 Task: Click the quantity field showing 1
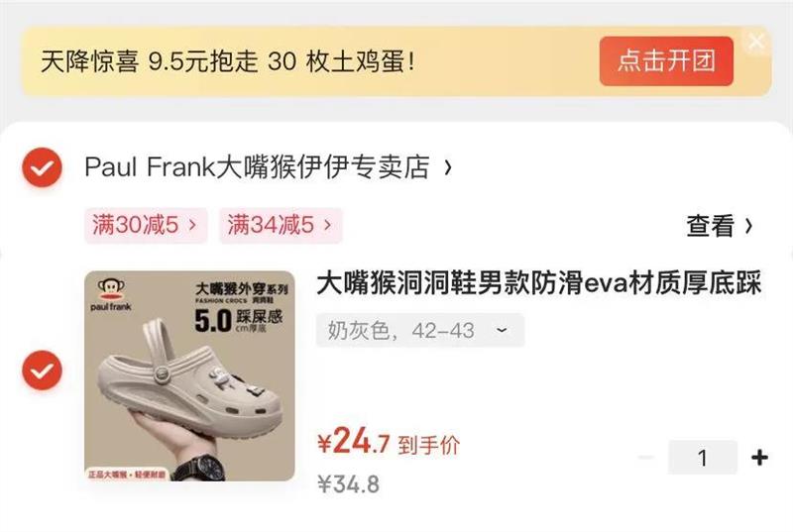point(702,458)
